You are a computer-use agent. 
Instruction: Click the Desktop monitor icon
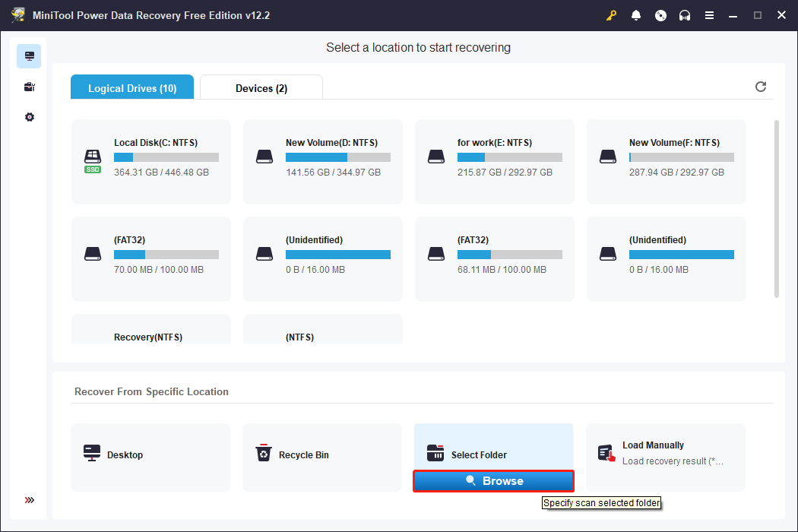tap(92, 453)
